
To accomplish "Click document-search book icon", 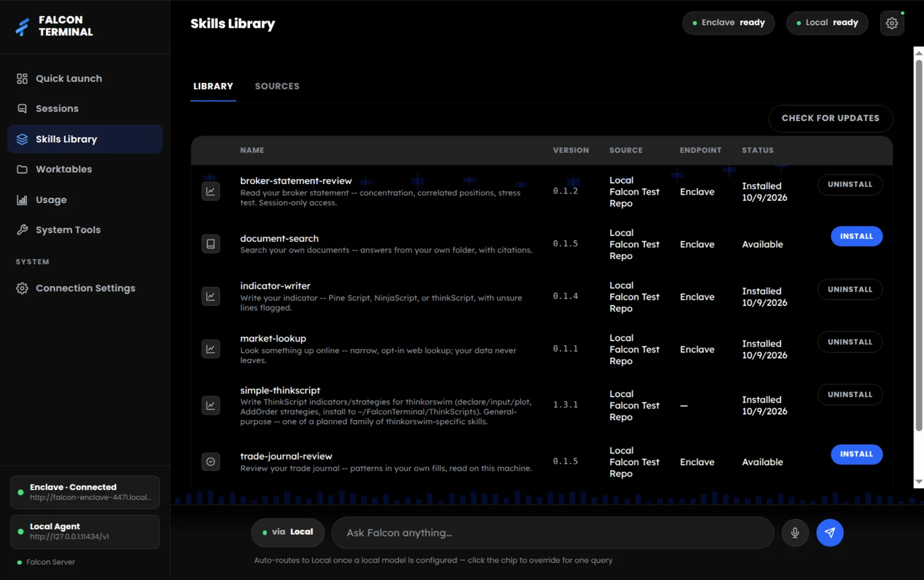I will 211,244.
